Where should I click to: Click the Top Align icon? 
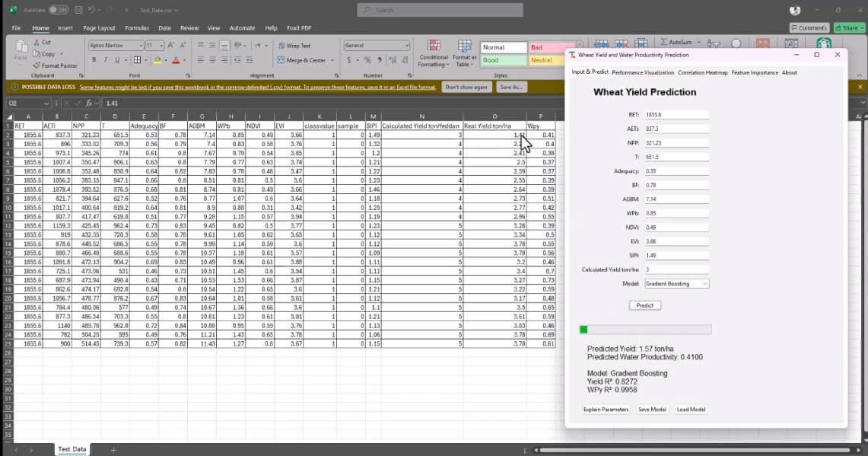click(x=200, y=46)
